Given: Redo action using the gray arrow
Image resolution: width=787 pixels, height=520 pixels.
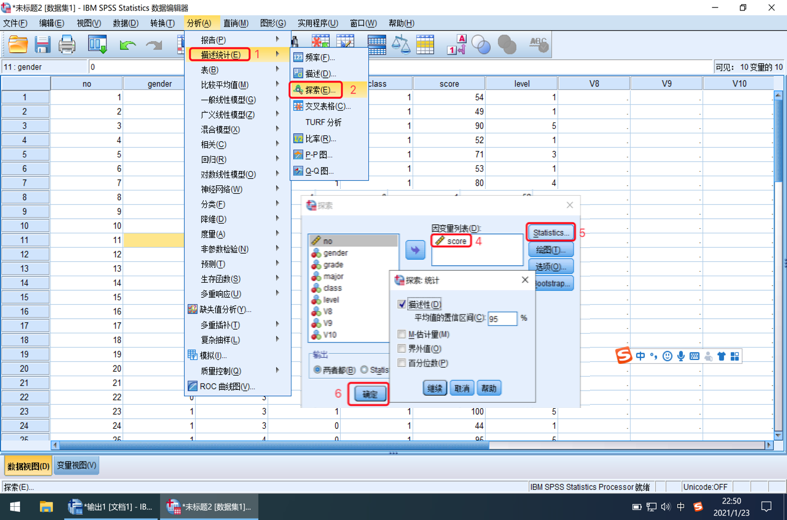Looking at the screenshot, I should [x=154, y=46].
